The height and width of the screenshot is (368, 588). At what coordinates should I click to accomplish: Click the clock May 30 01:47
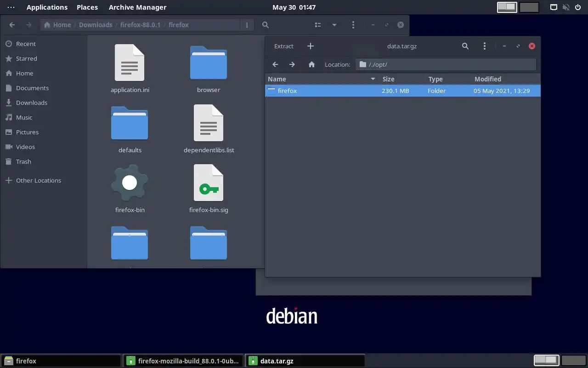tap(294, 7)
